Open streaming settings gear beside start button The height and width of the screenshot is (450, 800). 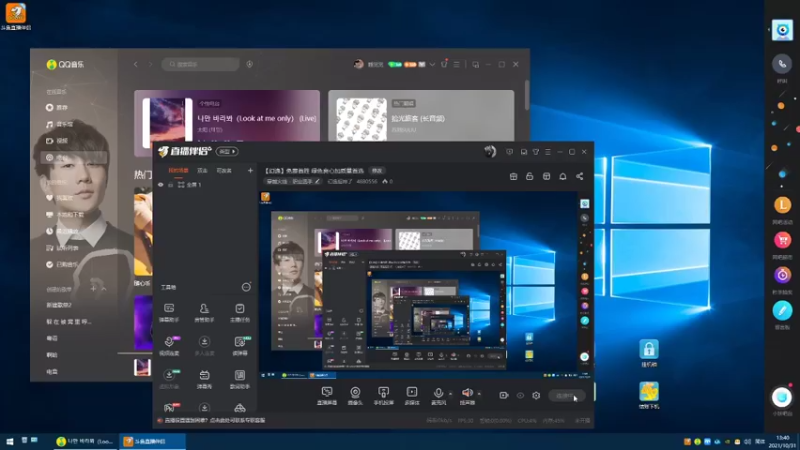point(536,395)
